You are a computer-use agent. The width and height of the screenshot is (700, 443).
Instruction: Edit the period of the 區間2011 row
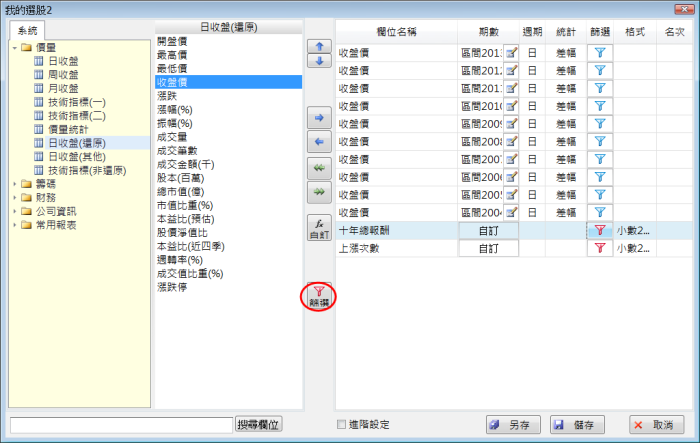[x=511, y=88]
